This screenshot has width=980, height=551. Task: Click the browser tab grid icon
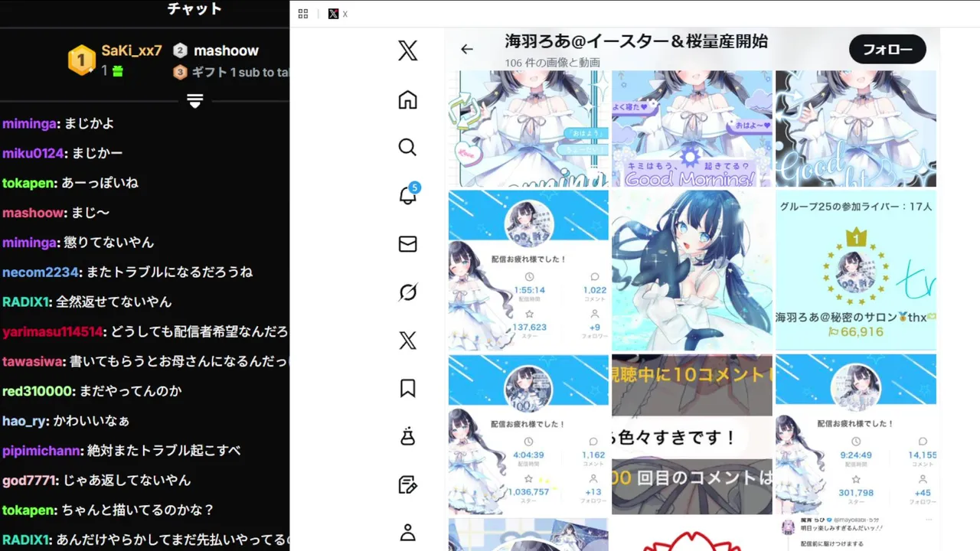[303, 14]
